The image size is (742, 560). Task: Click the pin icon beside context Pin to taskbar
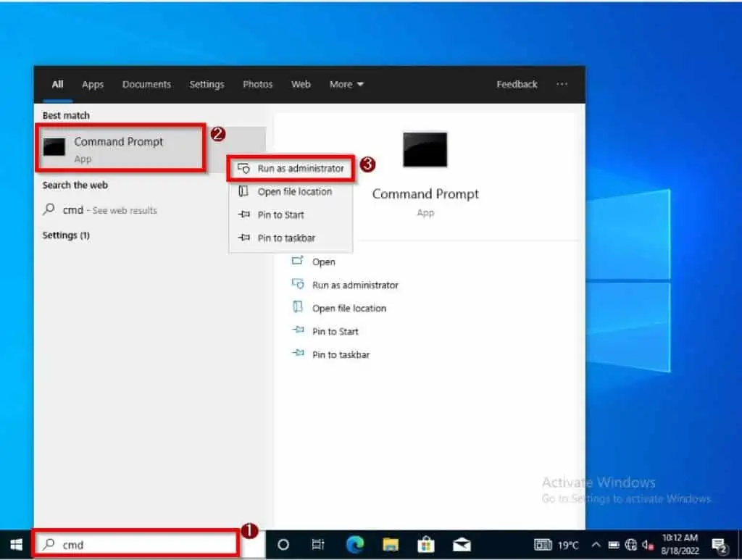(243, 238)
